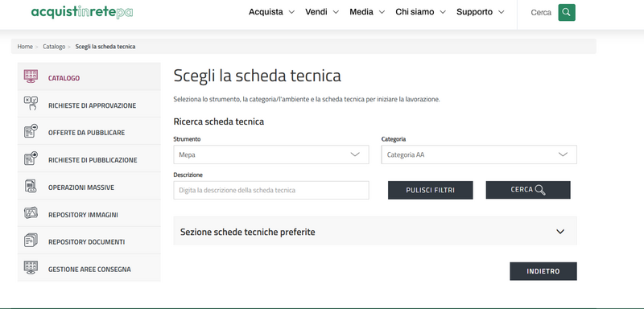Open Repository documenti
This screenshot has height=309, width=644.
(89, 241)
